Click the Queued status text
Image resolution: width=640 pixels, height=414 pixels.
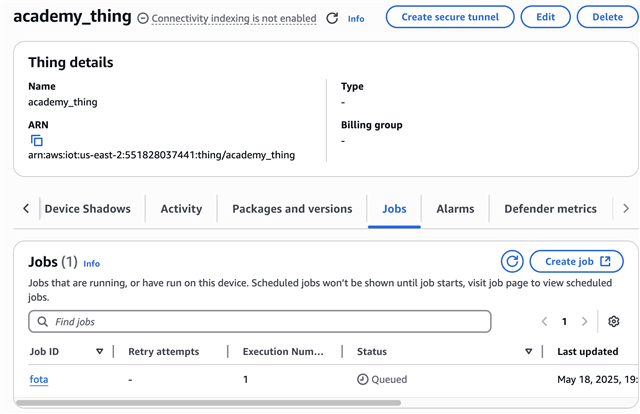click(389, 379)
